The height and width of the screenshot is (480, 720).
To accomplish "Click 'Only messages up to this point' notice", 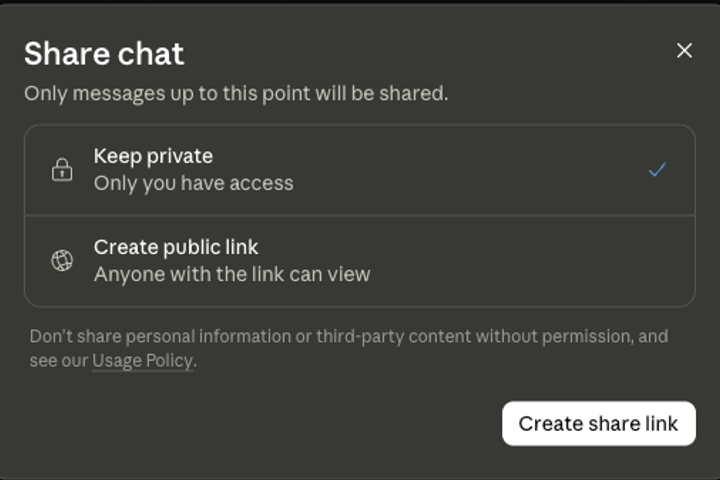I will click(x=236, y=94).
